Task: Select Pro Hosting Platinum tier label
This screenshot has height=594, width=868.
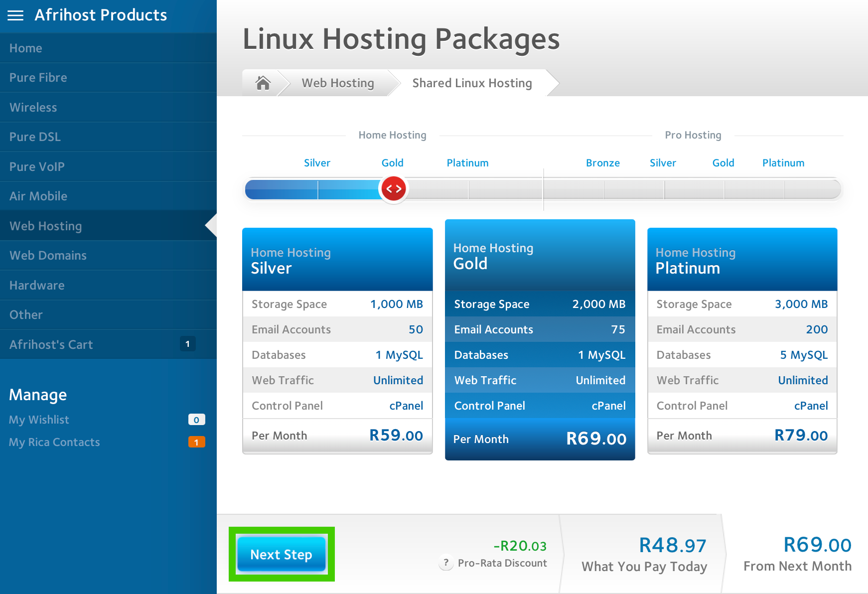Action: 783,163
